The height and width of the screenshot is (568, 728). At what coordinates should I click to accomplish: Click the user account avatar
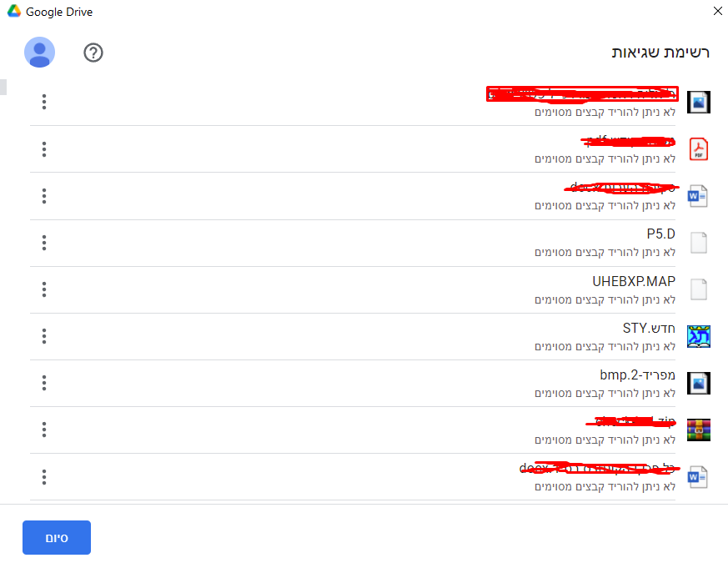pyautogui.click(x=40, y=52)
